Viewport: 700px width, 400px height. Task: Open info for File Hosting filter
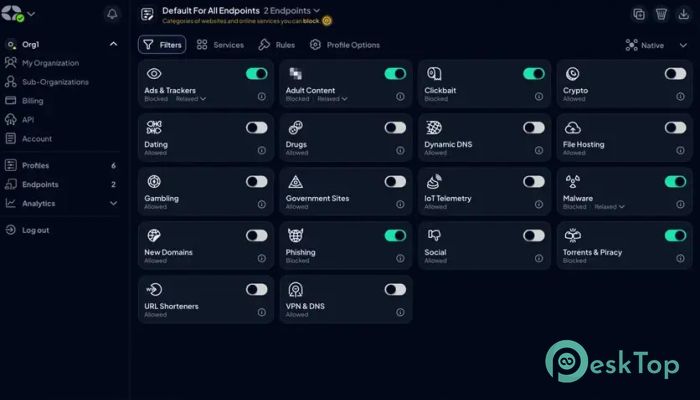(680, 150)
